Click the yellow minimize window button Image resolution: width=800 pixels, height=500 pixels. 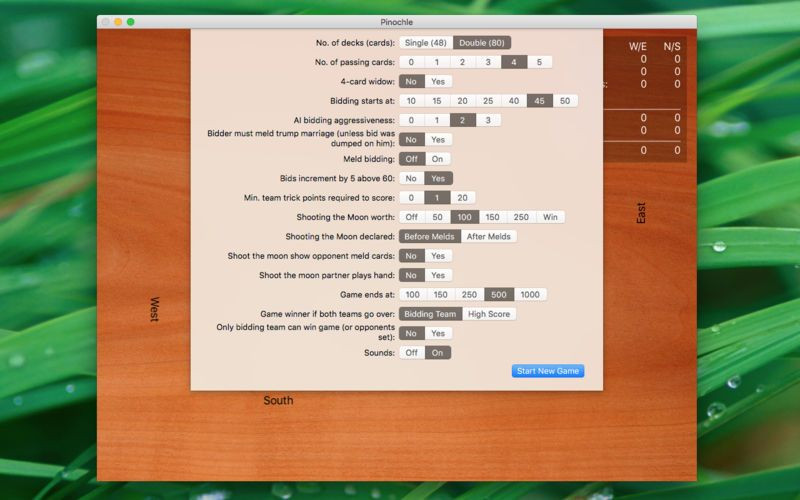118,22
